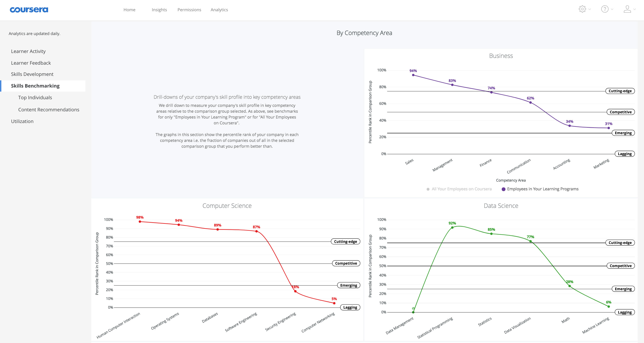Expand the profile dropdown chevron
This screenshot has height=343, width=644.
(x=635, y=9)
